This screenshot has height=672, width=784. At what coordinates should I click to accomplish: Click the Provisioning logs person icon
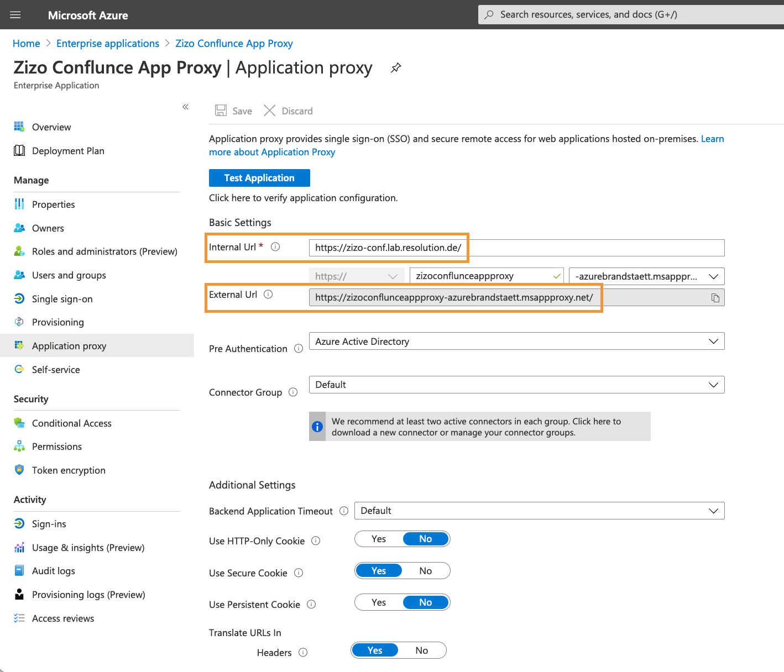pyautogui.click(x=19, y=594)
